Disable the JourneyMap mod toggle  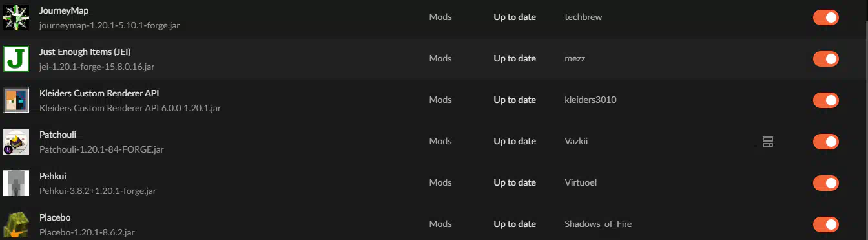tap(825, 17)
